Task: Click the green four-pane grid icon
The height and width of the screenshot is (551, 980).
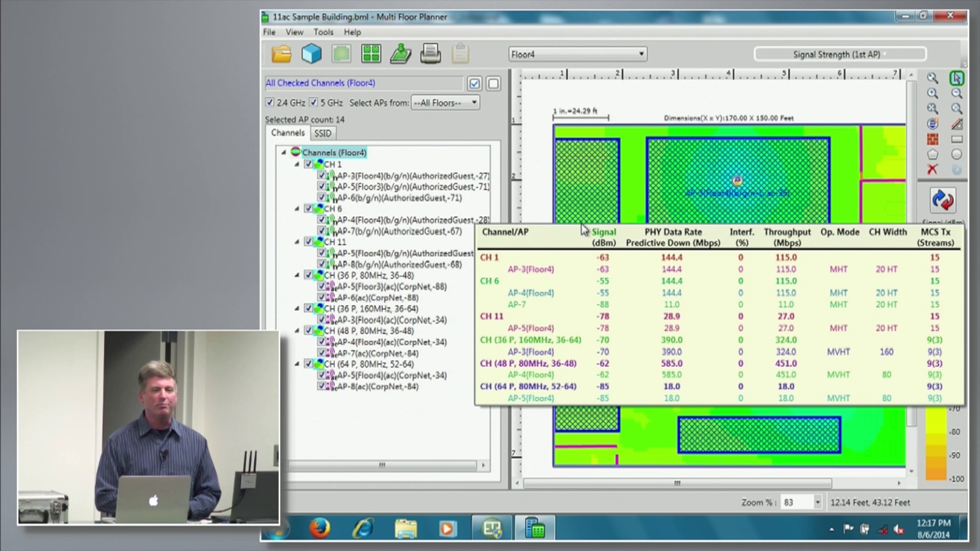Action: 371,54
